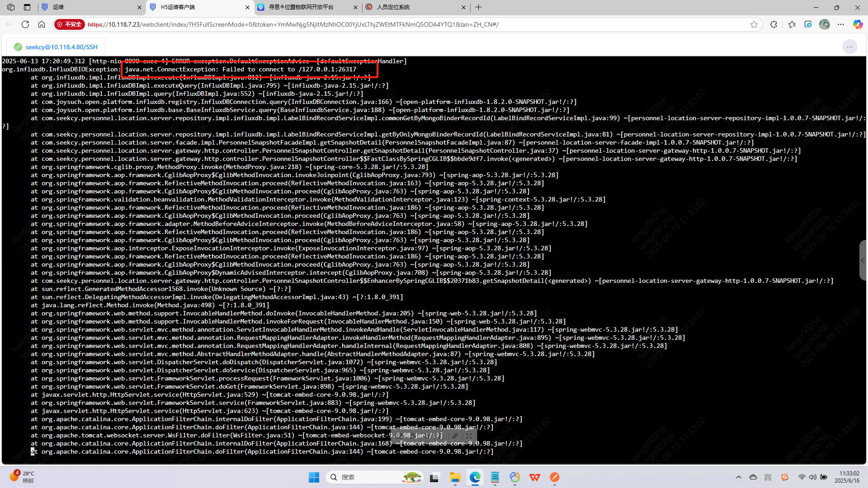
Task: Show hidden system tray icons
Action: (739, 477)
